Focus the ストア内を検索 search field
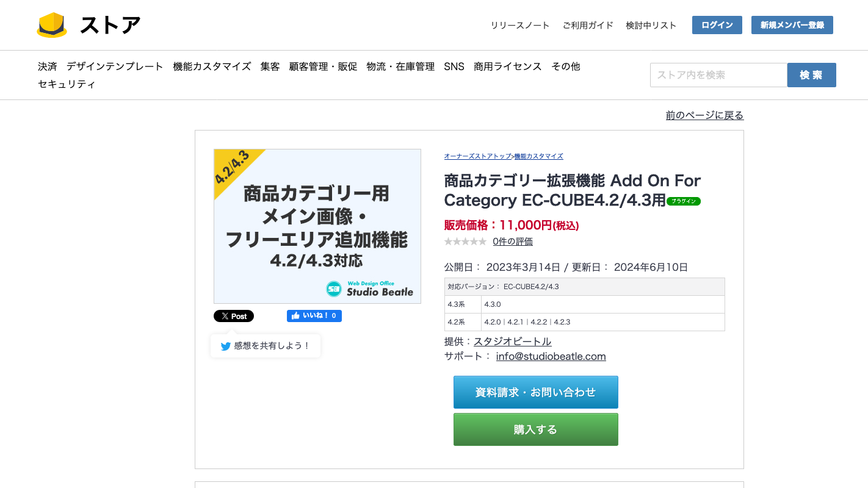The height and width of the screenshot is (488, 868). [x=718, y=75]
